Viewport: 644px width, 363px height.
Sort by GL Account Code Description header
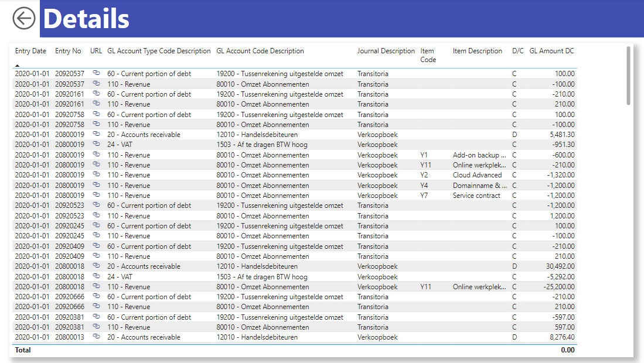tap(260, 51)
